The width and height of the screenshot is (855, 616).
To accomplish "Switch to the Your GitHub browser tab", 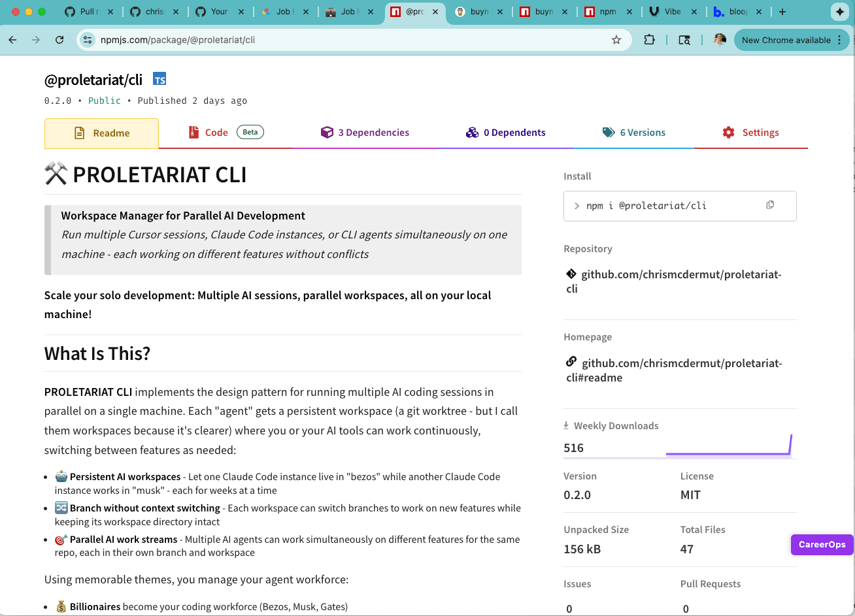I will click(220, 12).
